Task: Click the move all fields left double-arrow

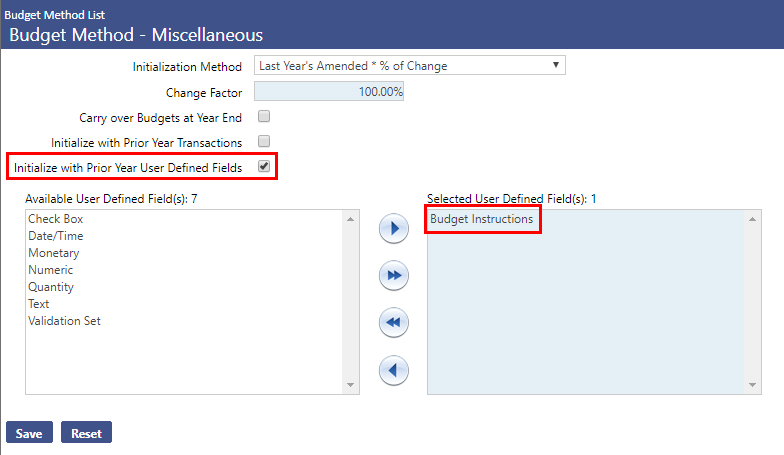Action: point(394,323)
